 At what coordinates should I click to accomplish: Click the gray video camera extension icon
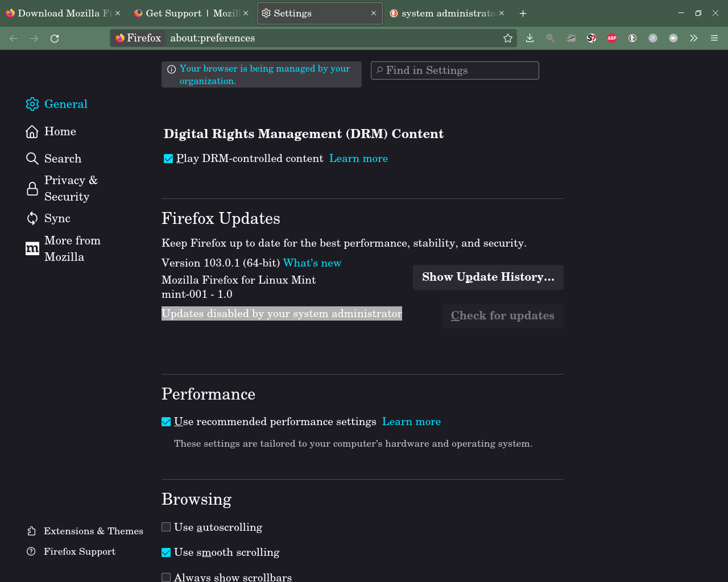coord(673,38)
